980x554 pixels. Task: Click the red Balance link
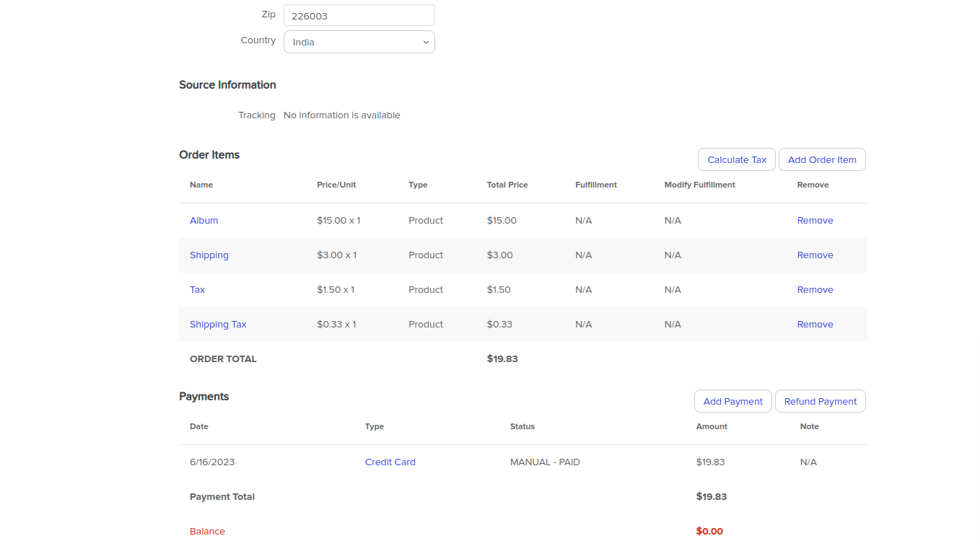coord(207,531)
